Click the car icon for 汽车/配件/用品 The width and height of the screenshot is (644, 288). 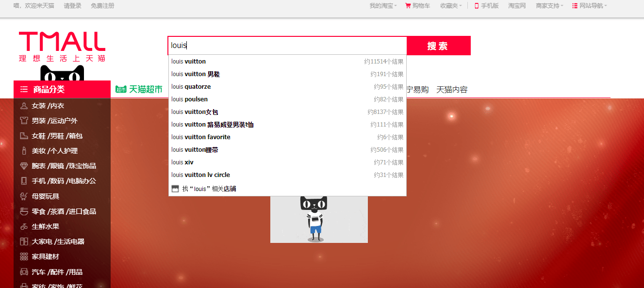tap(24, 272)
